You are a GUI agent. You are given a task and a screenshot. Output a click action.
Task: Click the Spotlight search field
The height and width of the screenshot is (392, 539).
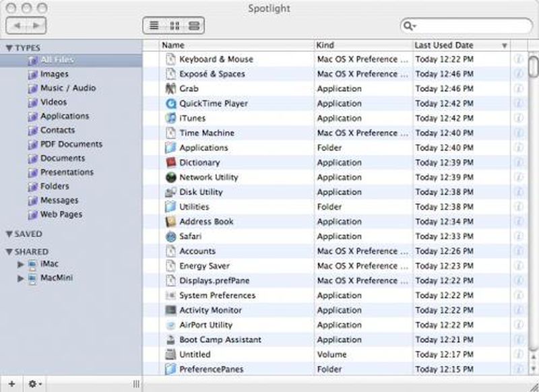pyautogui.click(x=466, y=26)
